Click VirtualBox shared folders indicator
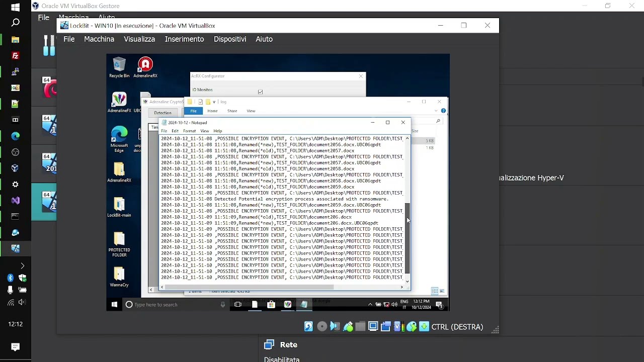This screenshot has height=362, width=644. pos(360,327)
